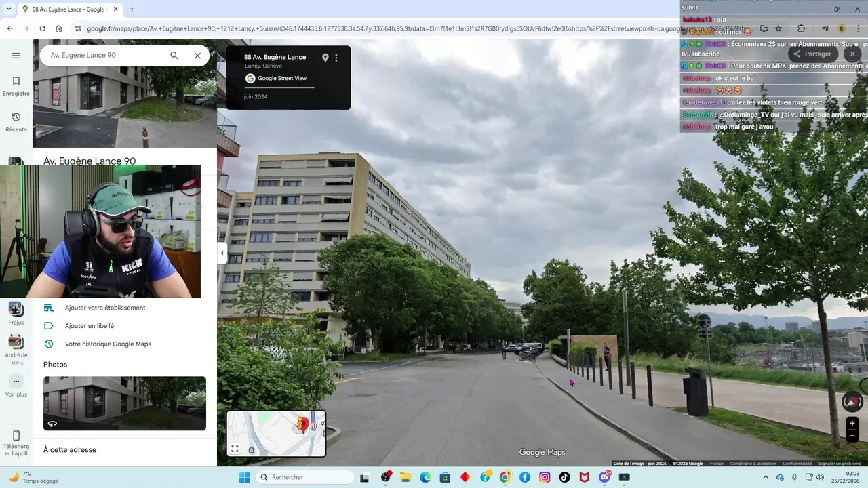Click the weather widget showing 7°C
The image size is (868, 488).
click(x=33, y=477)
